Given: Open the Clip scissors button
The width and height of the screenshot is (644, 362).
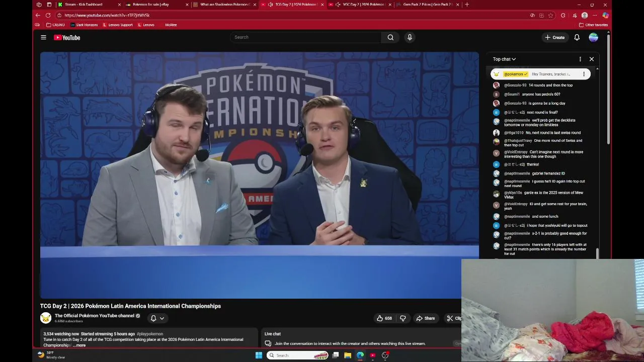Looking at the screenshot, I should pos(453,318).
